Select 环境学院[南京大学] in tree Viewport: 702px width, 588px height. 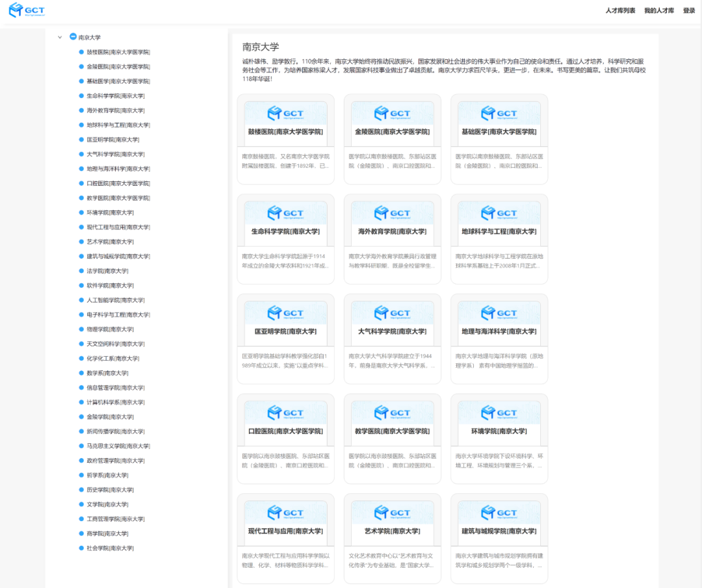[x=110, y=212]
